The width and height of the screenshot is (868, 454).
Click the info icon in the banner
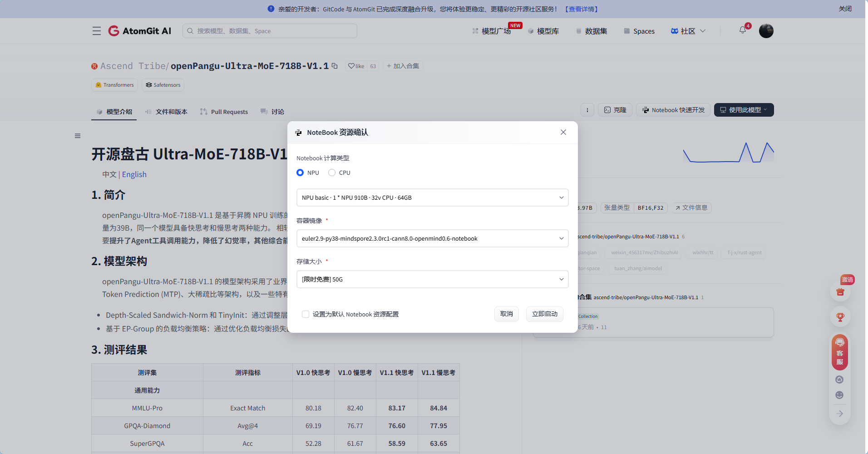[271, 9]
